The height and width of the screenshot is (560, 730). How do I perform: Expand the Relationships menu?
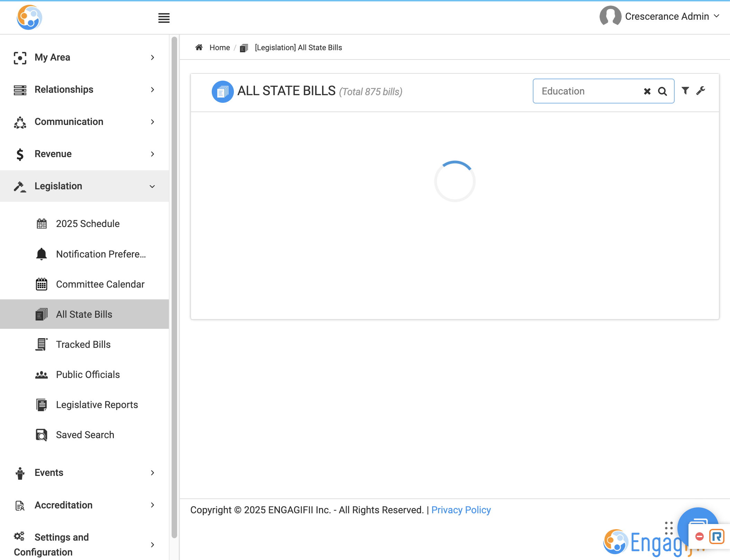pos(84,90)
